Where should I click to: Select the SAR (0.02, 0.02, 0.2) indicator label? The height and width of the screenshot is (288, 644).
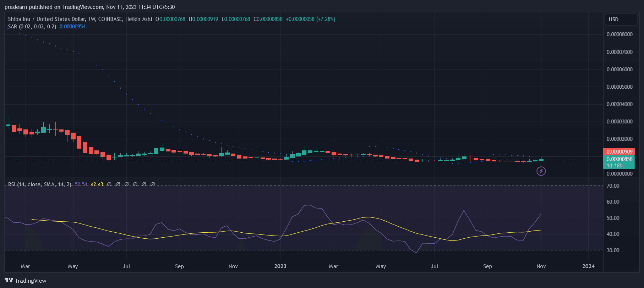click(32, 27)
